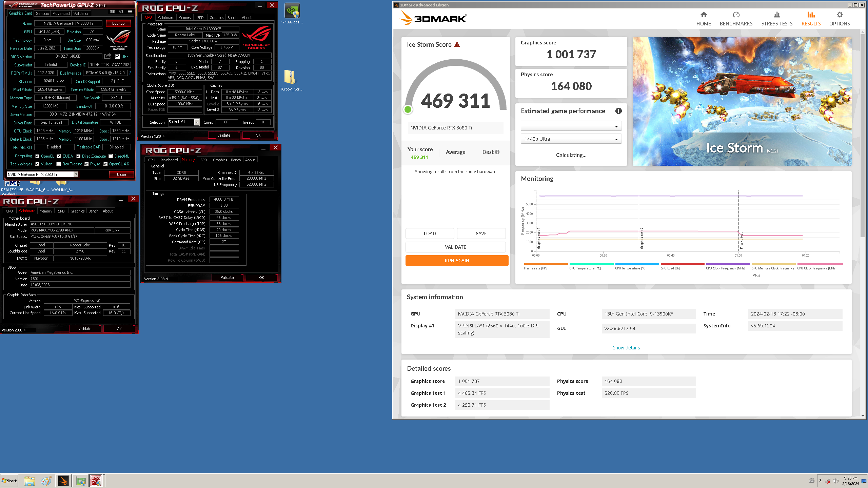Viewport: 868px width, 488px height.
Task: Click the SAVE button in 3DMark
Action: (x=481, y=233)
